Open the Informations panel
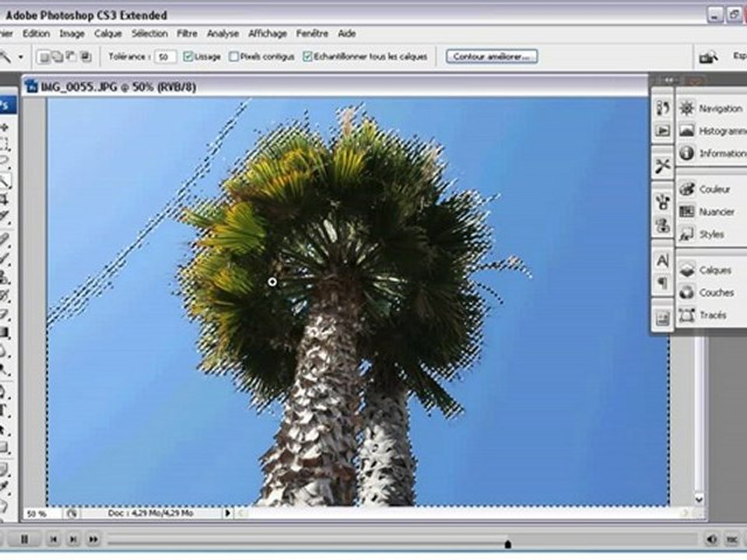Screen dimensions: 747x560 pos(712,153)
